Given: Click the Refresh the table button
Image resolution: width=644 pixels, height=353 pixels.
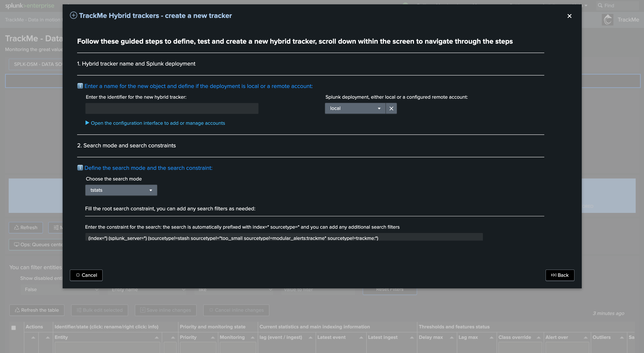Looking at the screenshot, I should (37, 310).
